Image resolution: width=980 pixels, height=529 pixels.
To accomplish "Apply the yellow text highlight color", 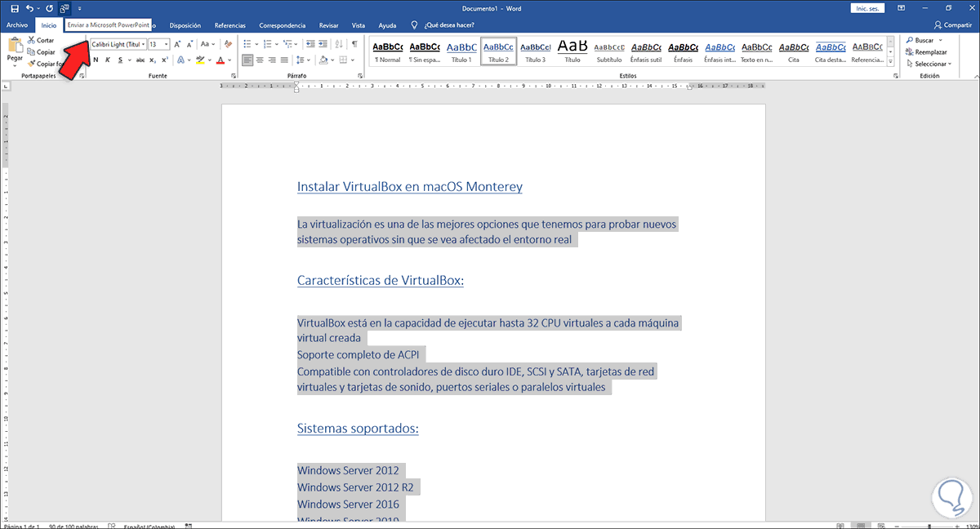I will pyautogui.click(x=200, y=60).
